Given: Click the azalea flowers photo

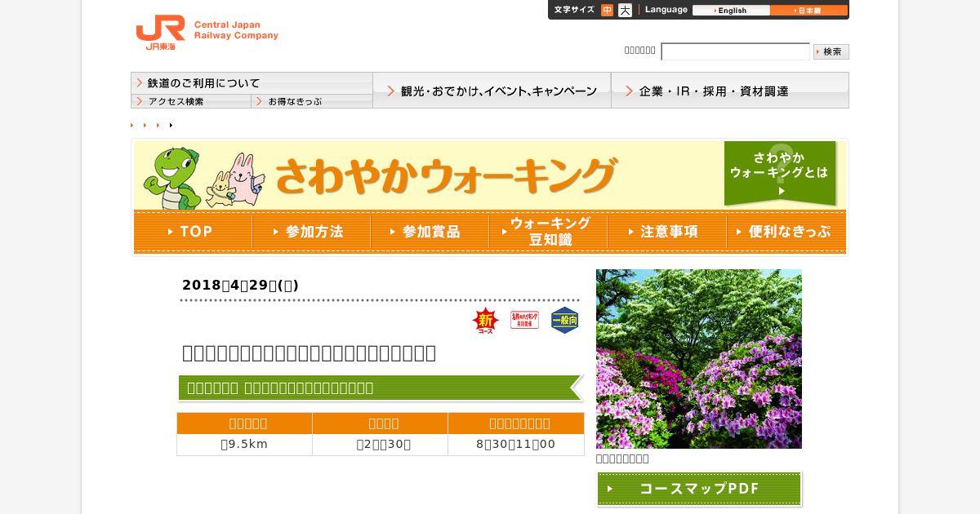Looking at the screenshot, I should pos(699,359).
